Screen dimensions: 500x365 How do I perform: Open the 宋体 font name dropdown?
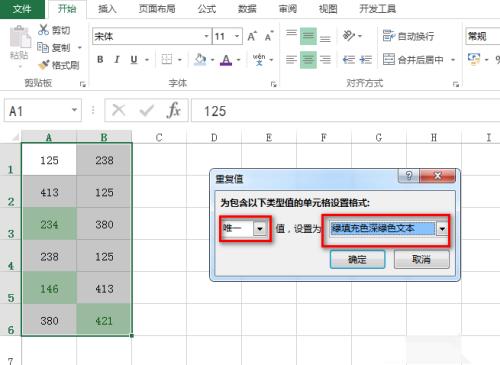(206, 36)
